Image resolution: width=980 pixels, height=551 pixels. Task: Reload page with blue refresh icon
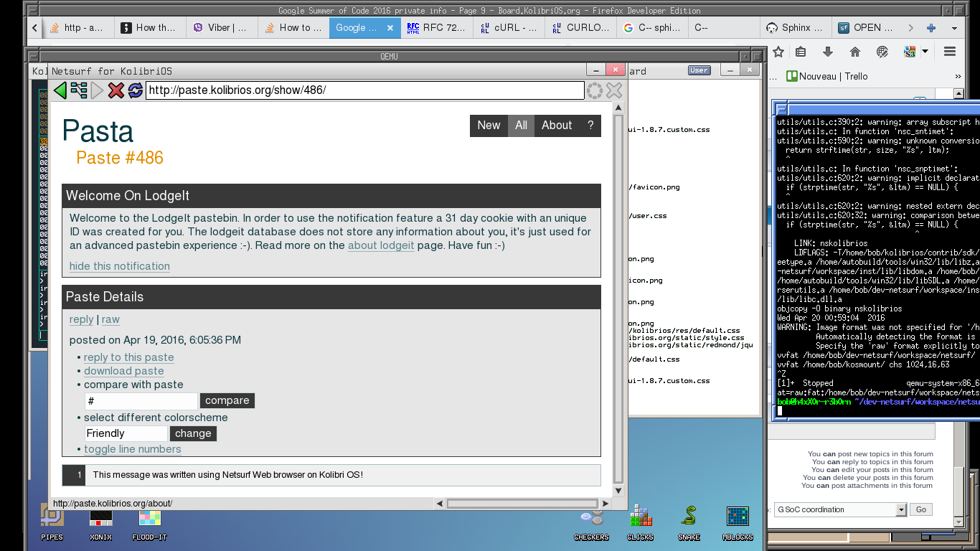pos(136,90)
